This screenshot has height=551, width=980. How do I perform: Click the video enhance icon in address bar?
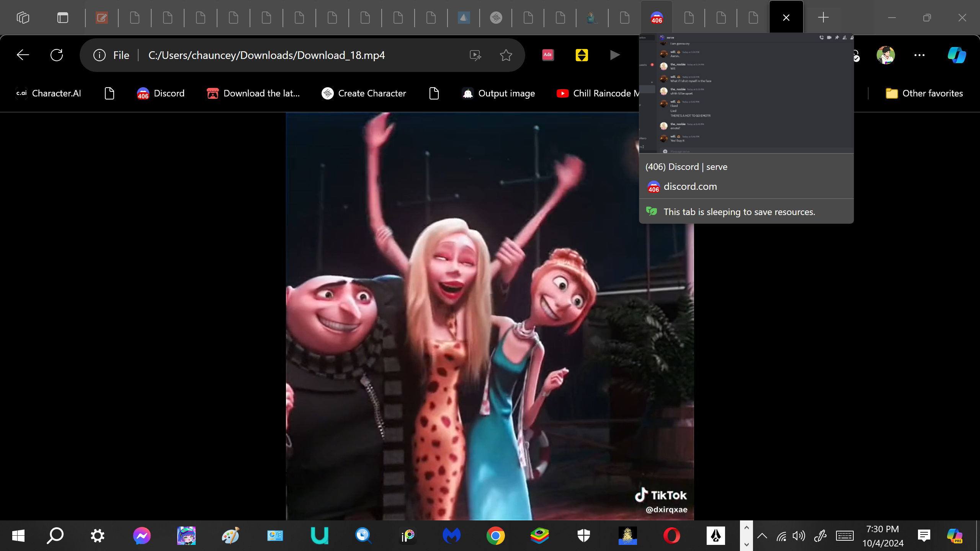click(475, 55)
